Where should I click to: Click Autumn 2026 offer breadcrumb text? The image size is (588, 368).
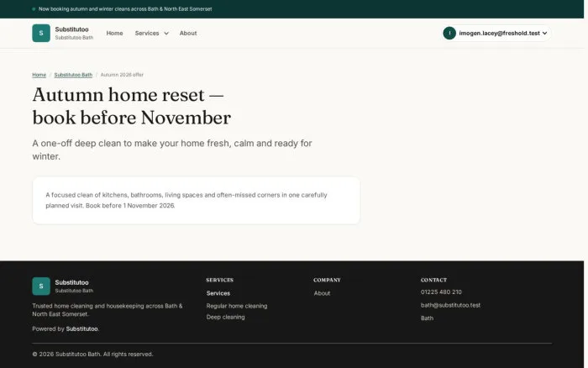[122, 75]
